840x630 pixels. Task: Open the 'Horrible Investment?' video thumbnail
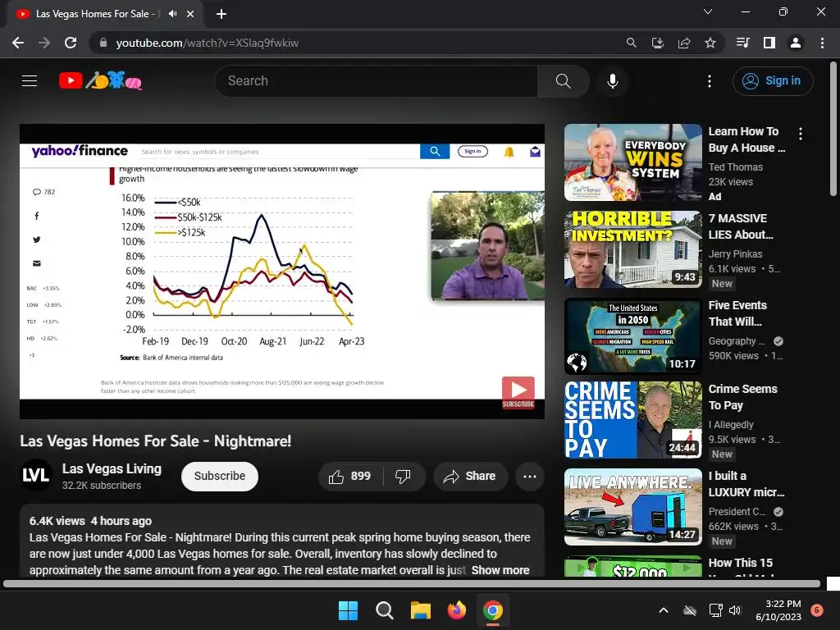[x=632, y=249]
